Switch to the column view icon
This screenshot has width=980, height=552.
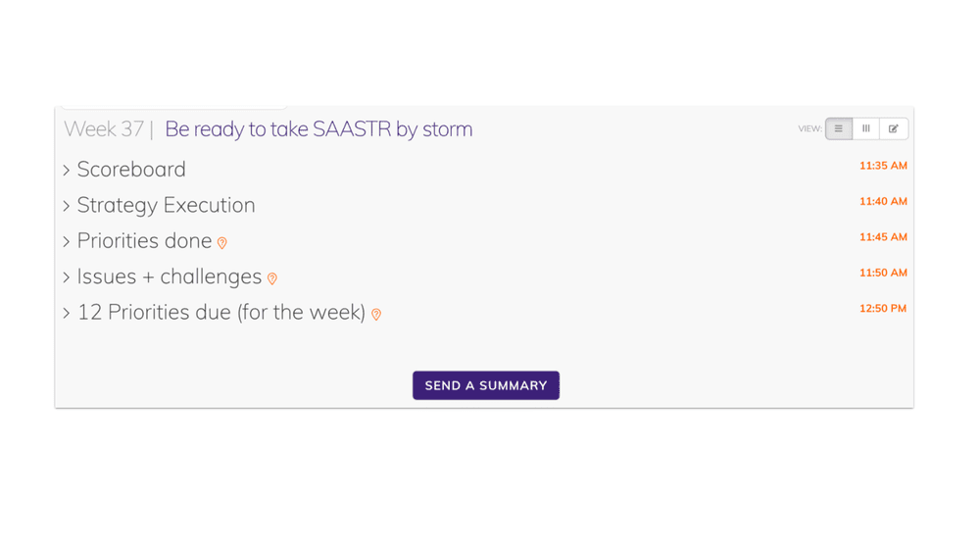click(x=866, y=128)
